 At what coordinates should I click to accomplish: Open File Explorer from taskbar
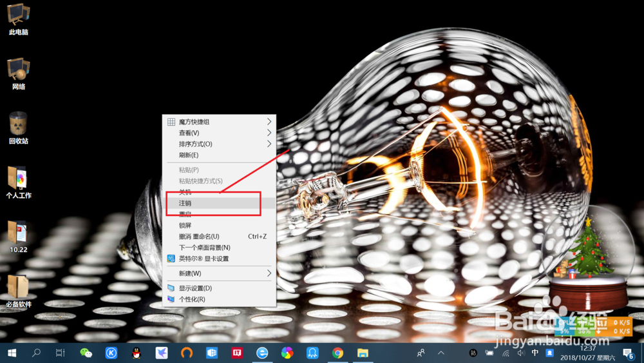pyautogui.click(x=363, y=353)
